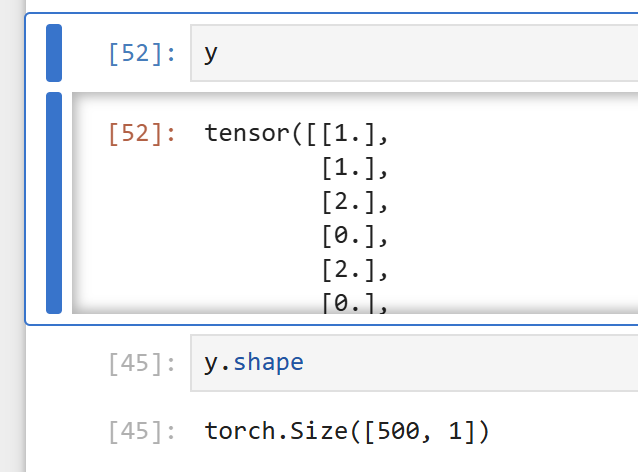The height and width of the screenshot is (472, 638).
Task: Select the red [52] output prompt
Action: coord(142,133)
